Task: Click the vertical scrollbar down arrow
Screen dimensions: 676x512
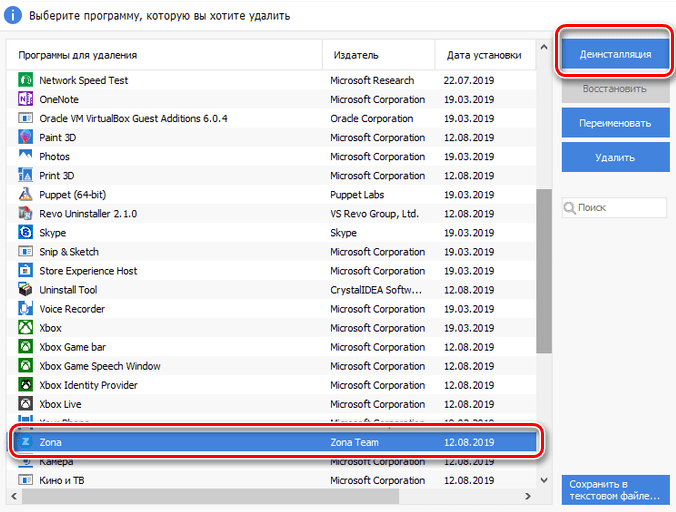Action: pos(544,480)
